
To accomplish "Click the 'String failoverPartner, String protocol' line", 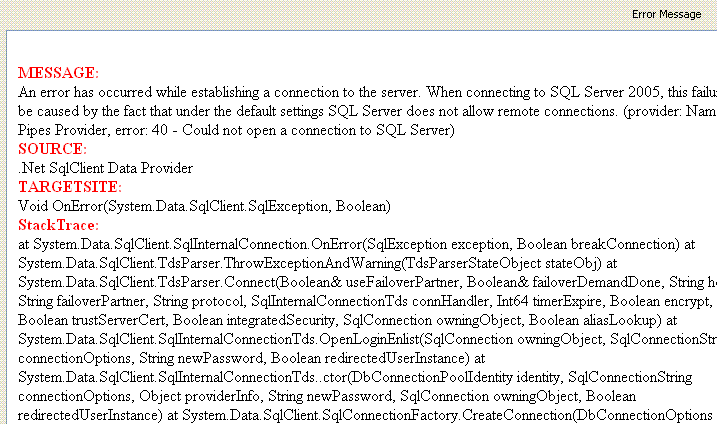I will click(x=365, y=301).
